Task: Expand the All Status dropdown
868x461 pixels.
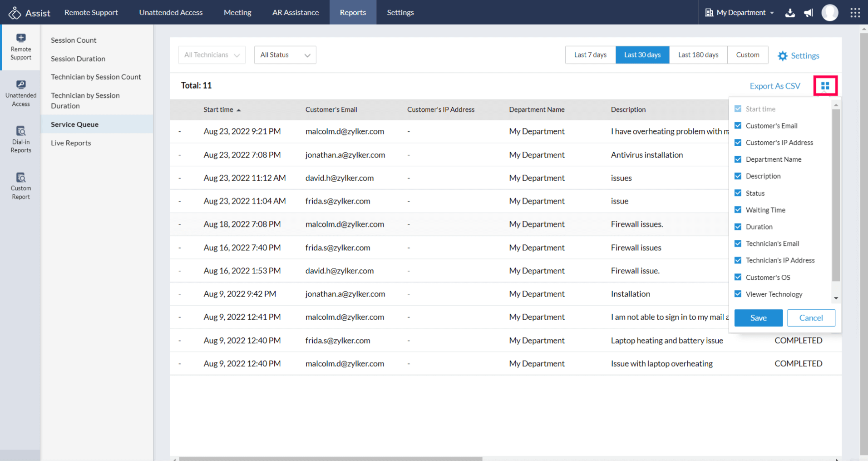Action: point(285,55)
